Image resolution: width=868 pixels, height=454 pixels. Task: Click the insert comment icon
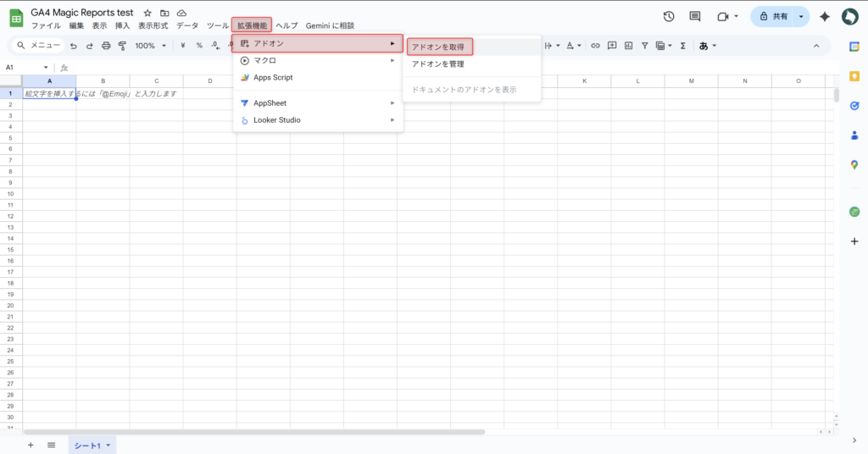612,46
